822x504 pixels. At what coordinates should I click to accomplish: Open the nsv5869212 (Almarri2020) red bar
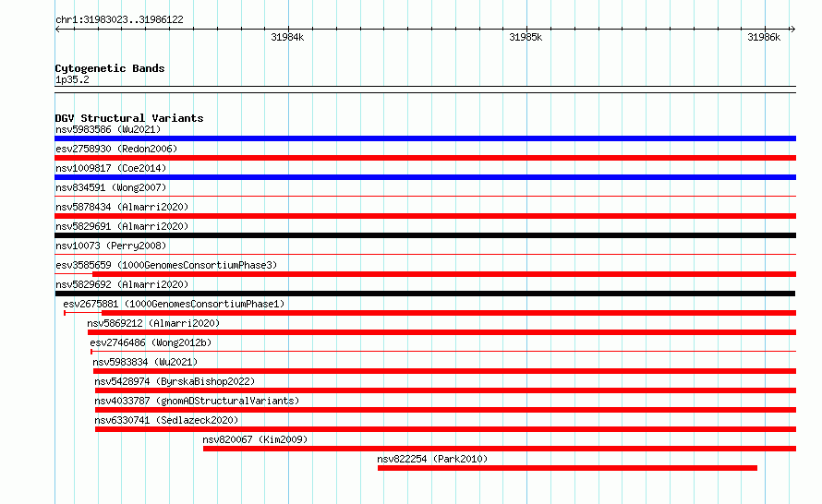[x=441, y=332]
